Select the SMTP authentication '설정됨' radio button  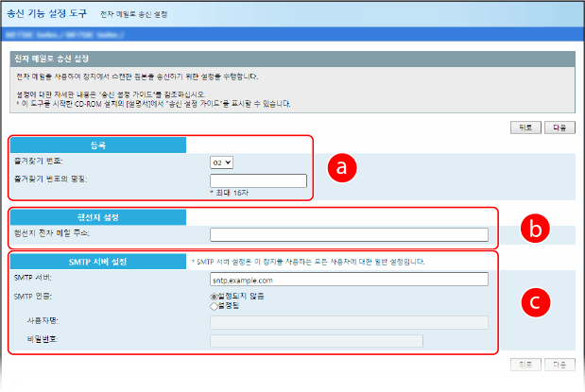214,305
